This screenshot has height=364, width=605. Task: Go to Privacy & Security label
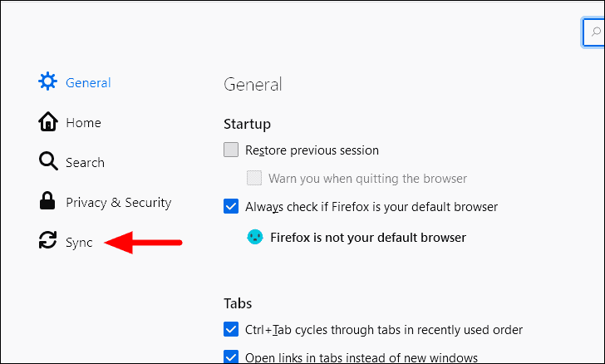point(119,203)
